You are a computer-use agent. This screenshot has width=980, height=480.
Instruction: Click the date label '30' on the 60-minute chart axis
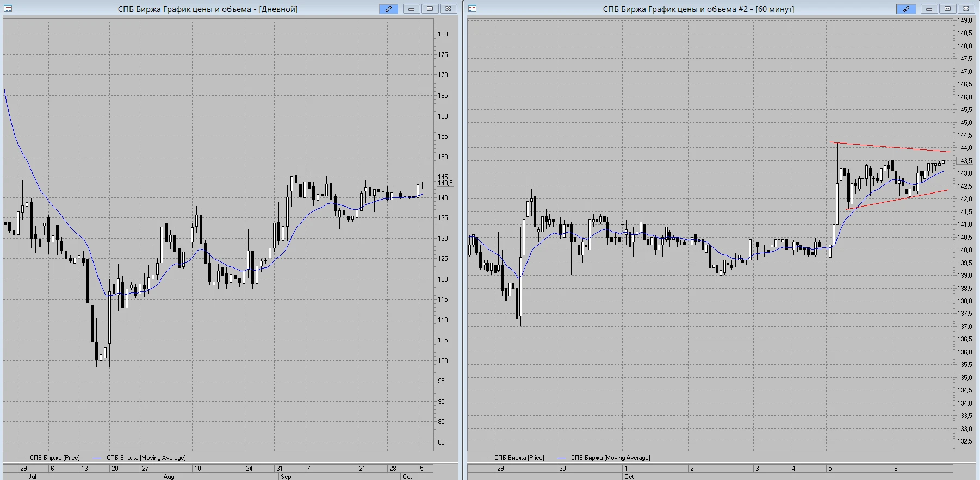pos(562,469)
